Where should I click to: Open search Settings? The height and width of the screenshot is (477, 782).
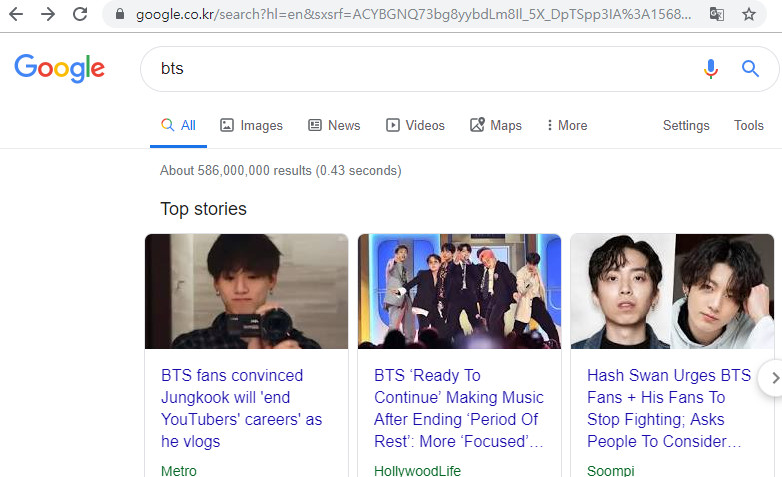click(686, 125)
